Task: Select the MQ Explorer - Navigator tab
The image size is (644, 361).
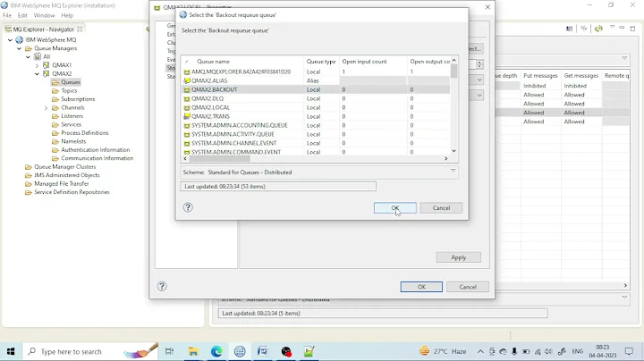Action: [x=43, y=29]
